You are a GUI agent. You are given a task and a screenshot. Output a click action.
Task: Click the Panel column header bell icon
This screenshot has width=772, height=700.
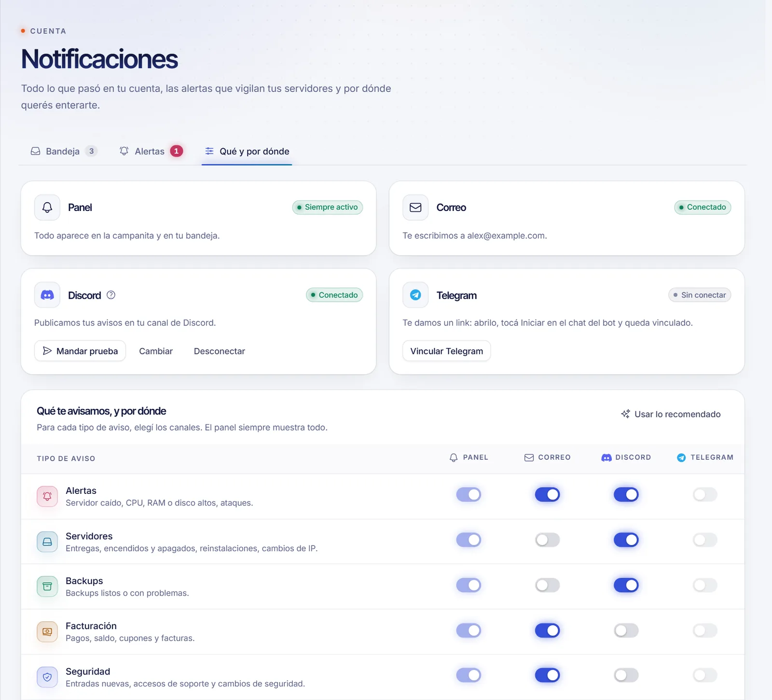(x=454, y=458)
